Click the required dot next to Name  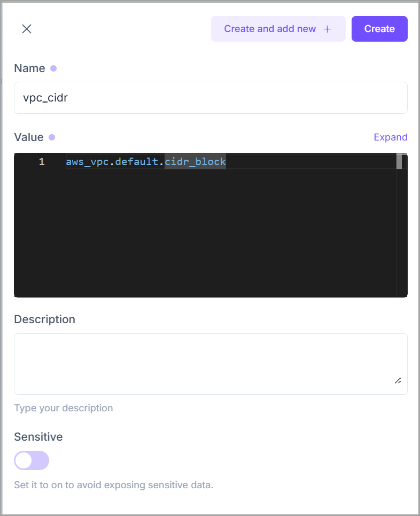pos(53,68)
